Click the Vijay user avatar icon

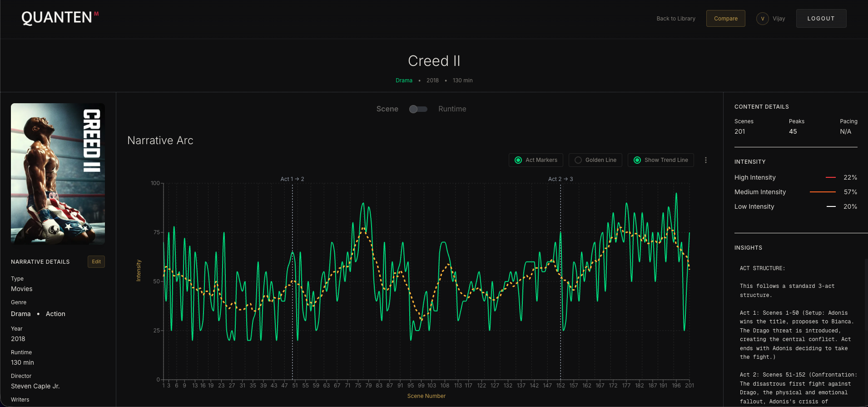762,19
